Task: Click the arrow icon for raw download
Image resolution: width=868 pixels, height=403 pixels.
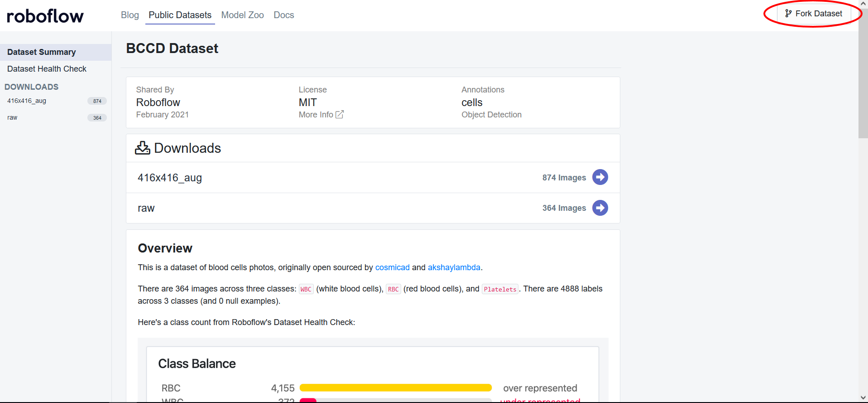Action: [600, 208]
